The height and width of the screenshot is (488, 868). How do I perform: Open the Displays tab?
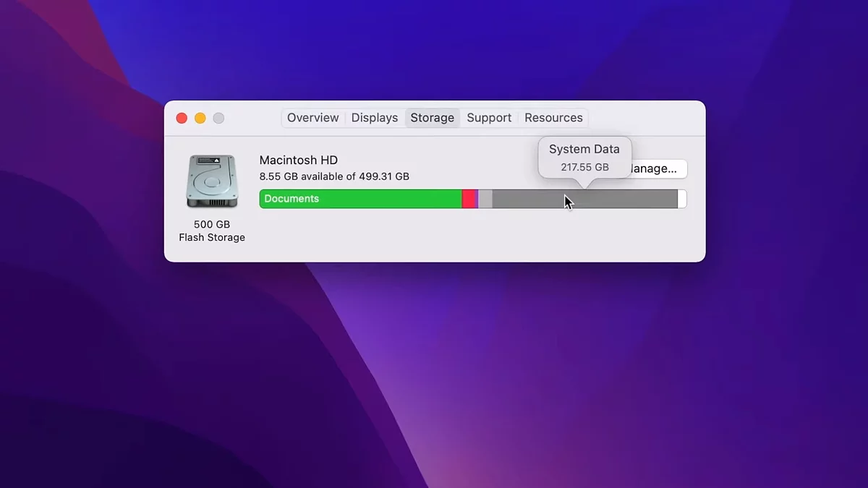(374, 117)
